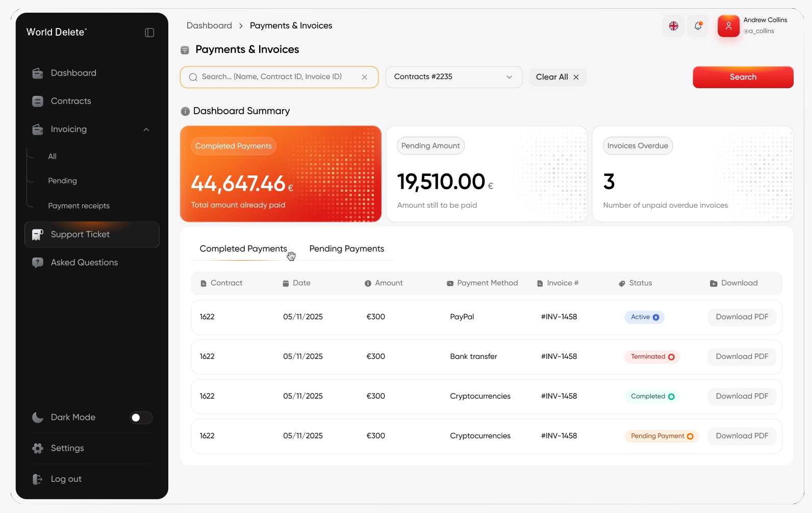Click the Log out icon
The width and height of the screenshot is (812, 513).
pyautogui.click(x=38, y=479)
